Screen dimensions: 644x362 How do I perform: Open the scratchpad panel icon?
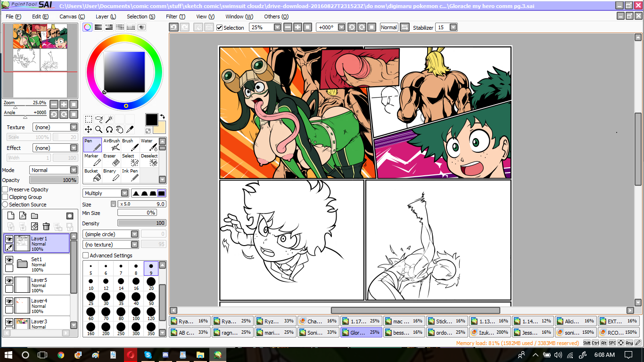[x=141, y=27]
